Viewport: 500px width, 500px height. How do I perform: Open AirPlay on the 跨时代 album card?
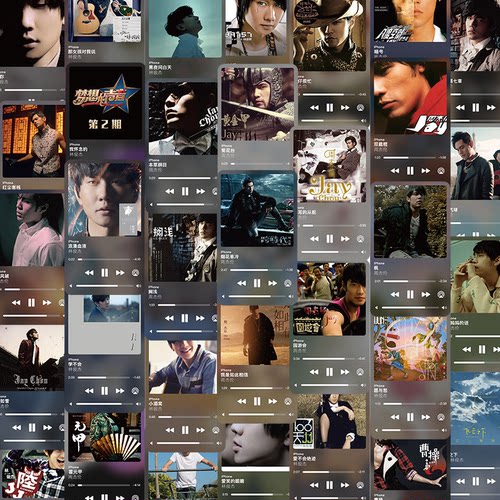click(x=288, y=283)
